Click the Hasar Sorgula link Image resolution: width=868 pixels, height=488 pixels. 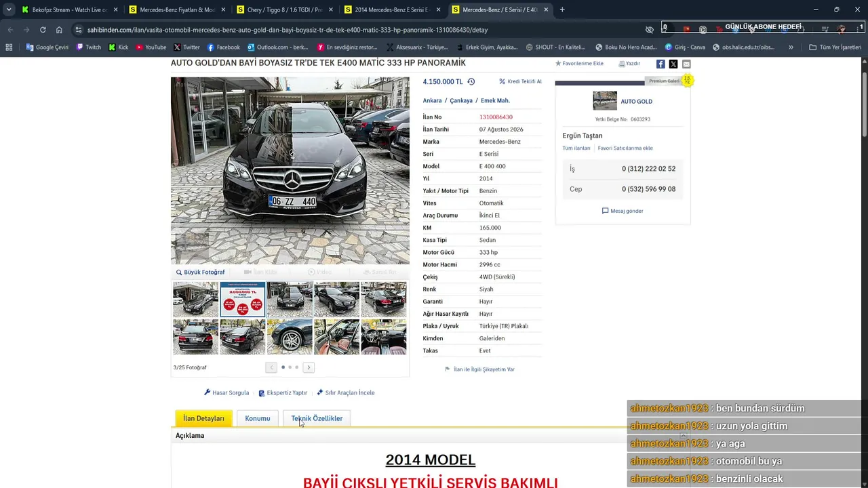click(226, 392)
